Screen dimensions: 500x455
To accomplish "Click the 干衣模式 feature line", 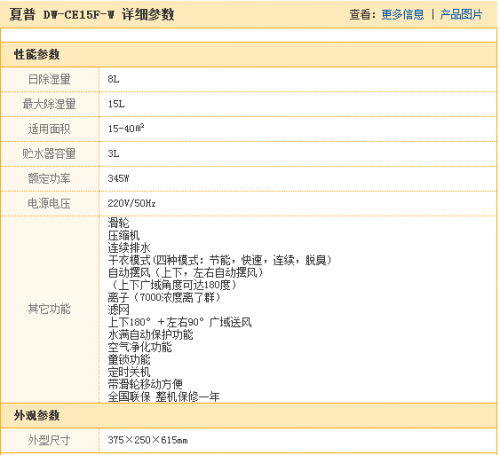I will click(220, 260).
